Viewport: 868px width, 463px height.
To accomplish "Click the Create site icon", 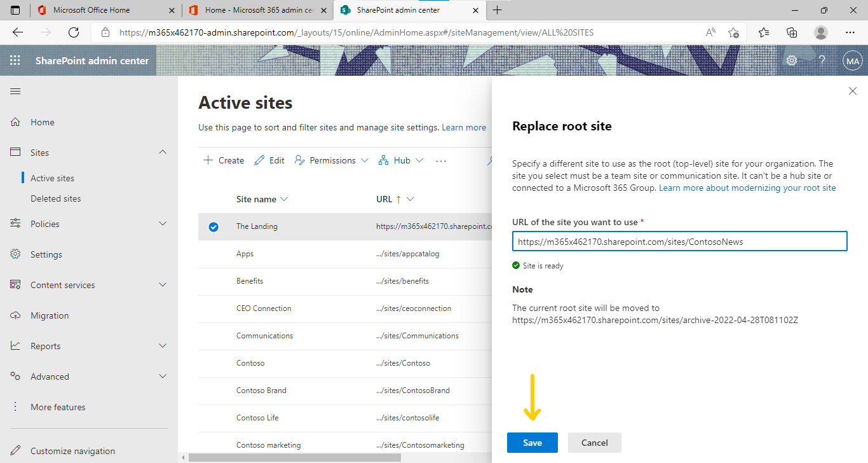I will tap(207, 160).
